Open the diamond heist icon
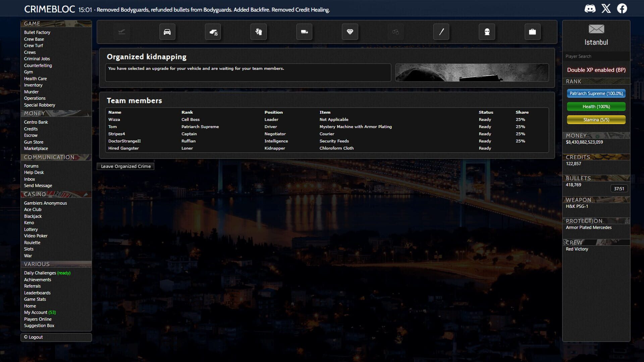 [x=350, y=32]
